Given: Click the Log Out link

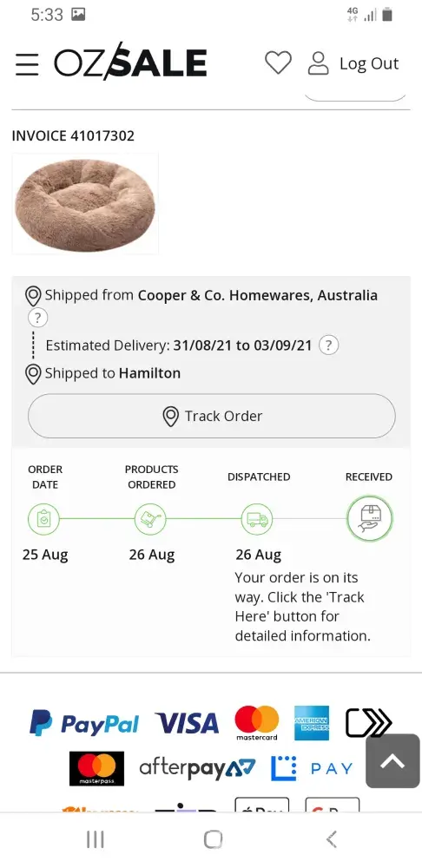Looking at the screenshot, I should (369, 63).
